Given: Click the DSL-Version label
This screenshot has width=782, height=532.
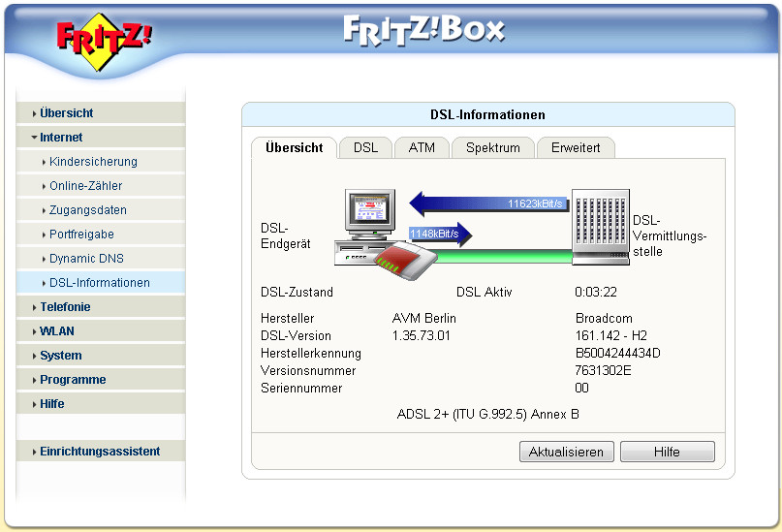Looking at the screenshot, I should tap(296, 335).
